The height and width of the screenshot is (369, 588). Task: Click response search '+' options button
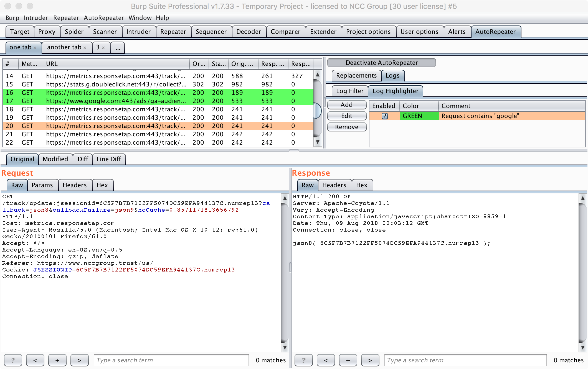(348, 360)
